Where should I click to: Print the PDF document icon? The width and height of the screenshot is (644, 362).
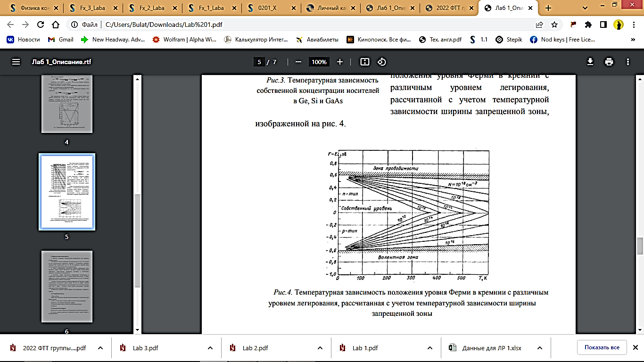pyautogui.click(x=609, y=62)
